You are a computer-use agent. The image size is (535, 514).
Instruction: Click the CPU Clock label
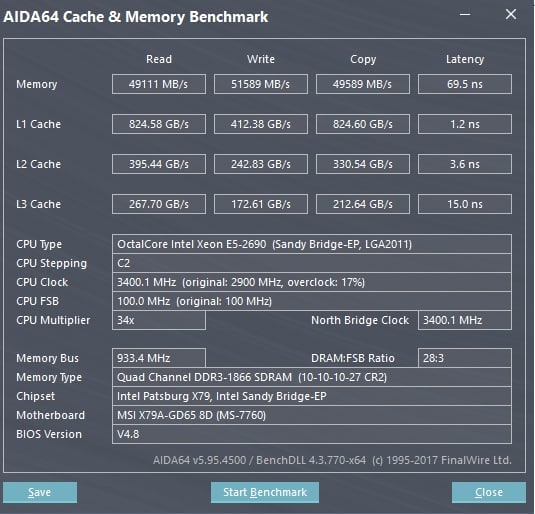[42, 282]
